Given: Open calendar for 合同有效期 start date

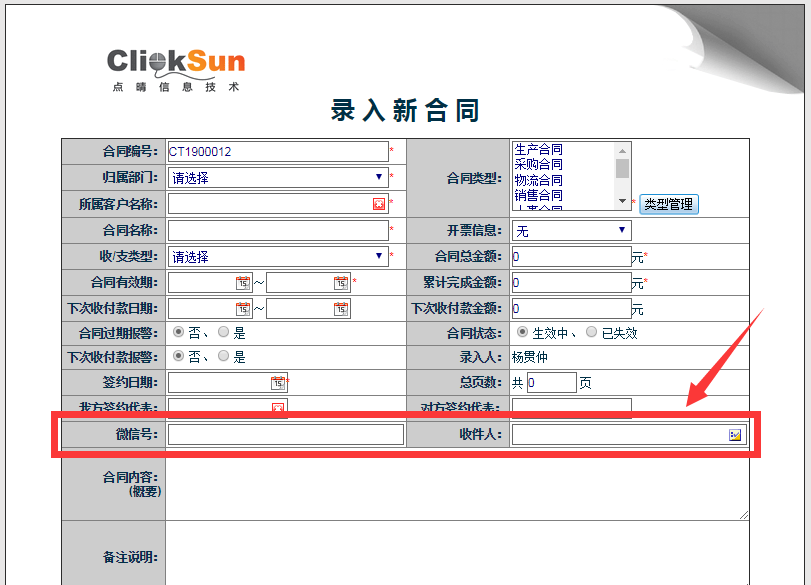Looking at the screenshot, I should (242, 283).
